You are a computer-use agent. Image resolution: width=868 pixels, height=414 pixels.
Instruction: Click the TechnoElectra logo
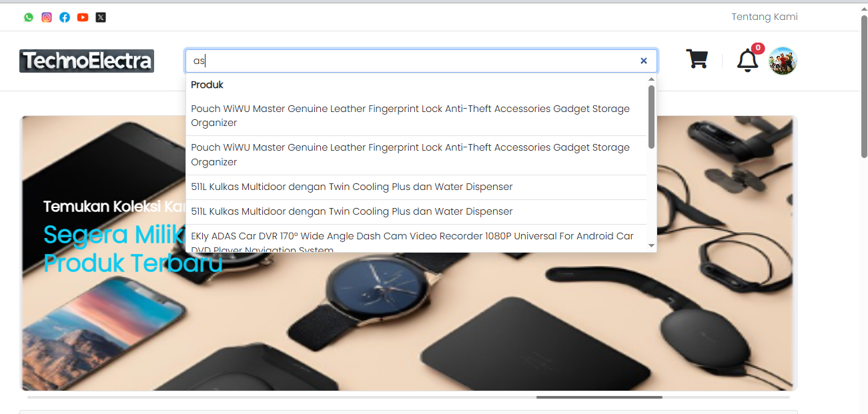tap(87, 61)
